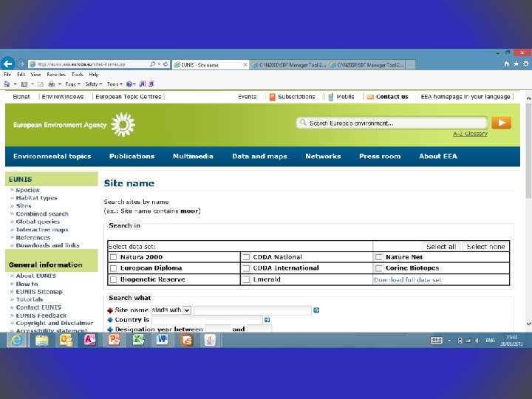Check the Emerald checkbox
Viewport: 532px width, 399px height.
246,279
